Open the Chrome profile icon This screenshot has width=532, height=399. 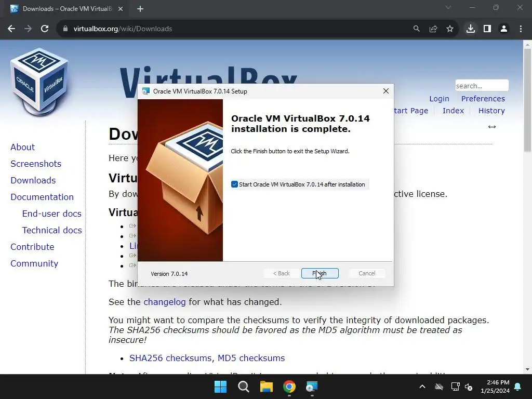click(504, 29)
